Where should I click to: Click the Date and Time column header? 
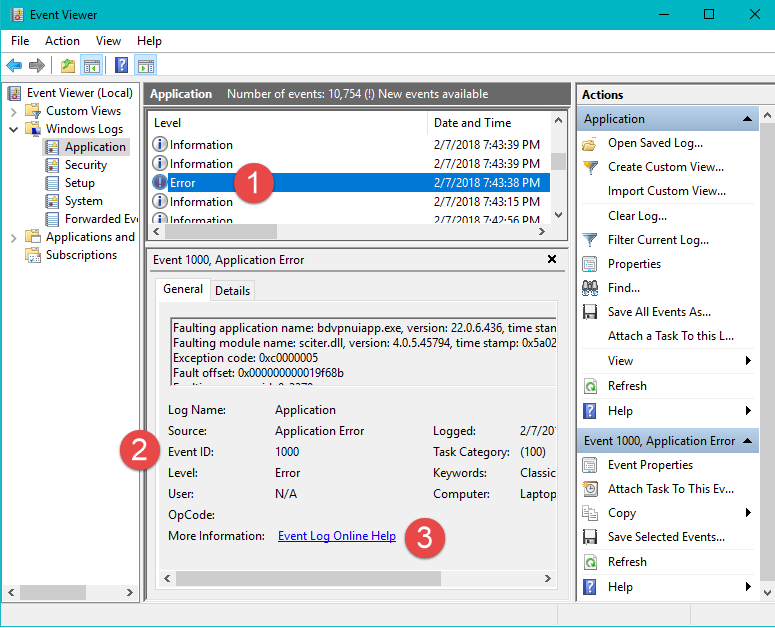tap(472, 123)
